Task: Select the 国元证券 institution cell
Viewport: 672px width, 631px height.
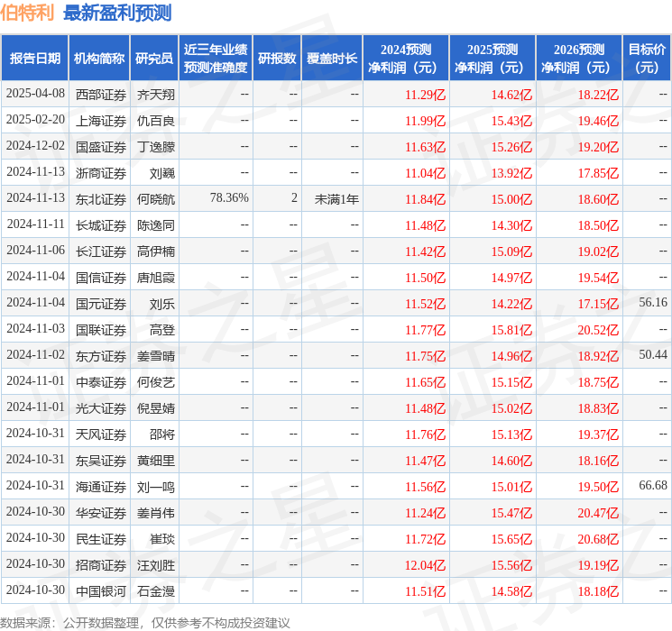Action: coord(101,304)
